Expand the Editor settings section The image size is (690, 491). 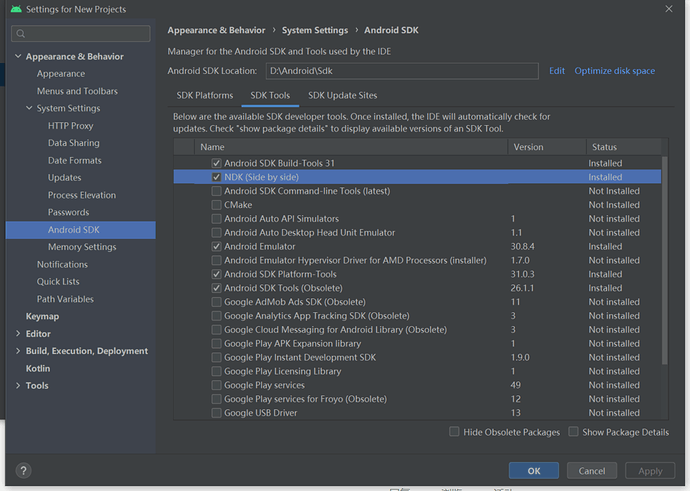click(17, 334)
